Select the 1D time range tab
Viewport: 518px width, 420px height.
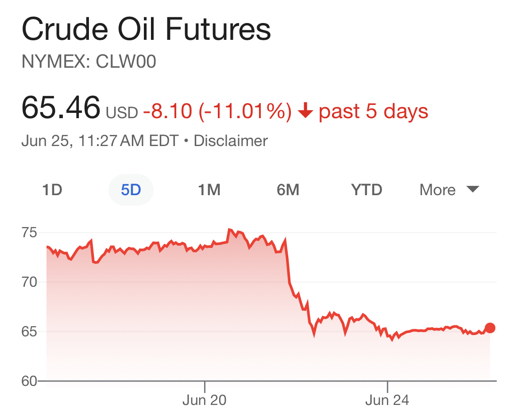(x=52, y=190)
